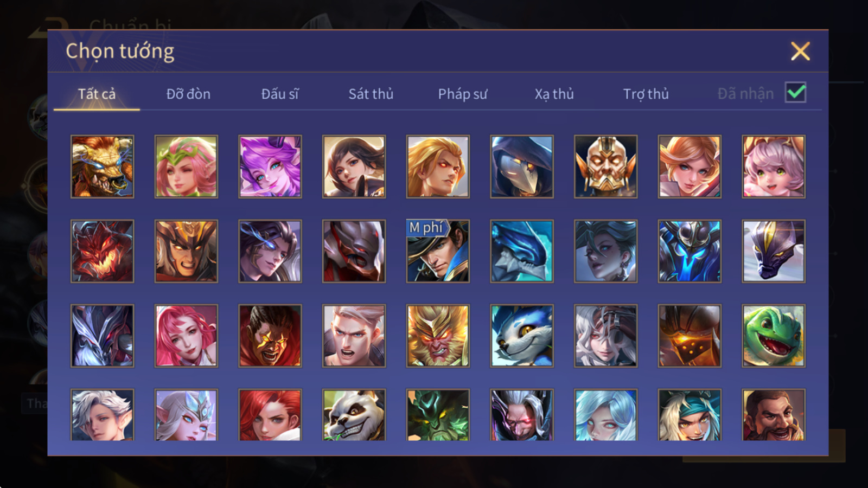This screenshot has height=488, width=868.
Task: Filter by the "Xạ thủ" tab
Action: (554, 94)
